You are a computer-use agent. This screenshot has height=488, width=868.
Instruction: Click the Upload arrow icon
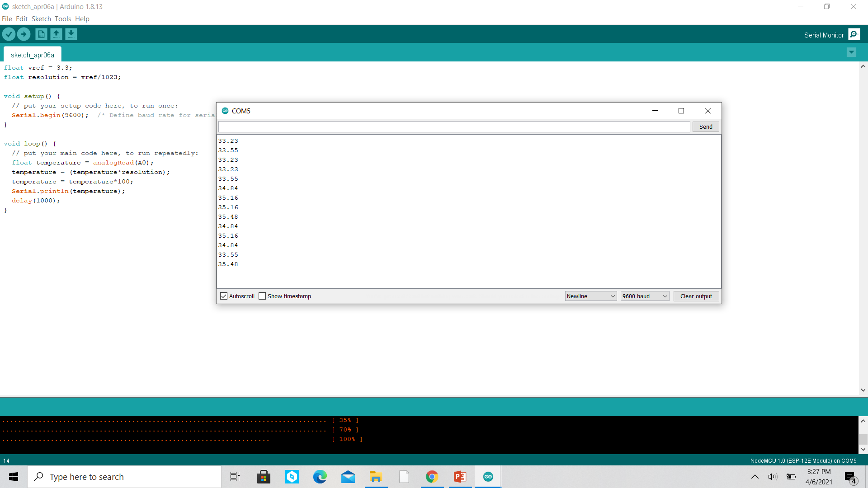click(x=24, y=34)
